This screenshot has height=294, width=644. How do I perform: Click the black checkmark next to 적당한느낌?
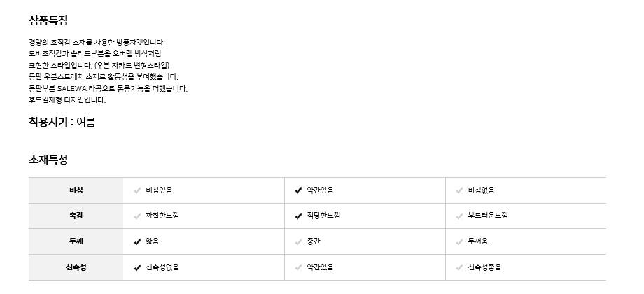point(299,216)
